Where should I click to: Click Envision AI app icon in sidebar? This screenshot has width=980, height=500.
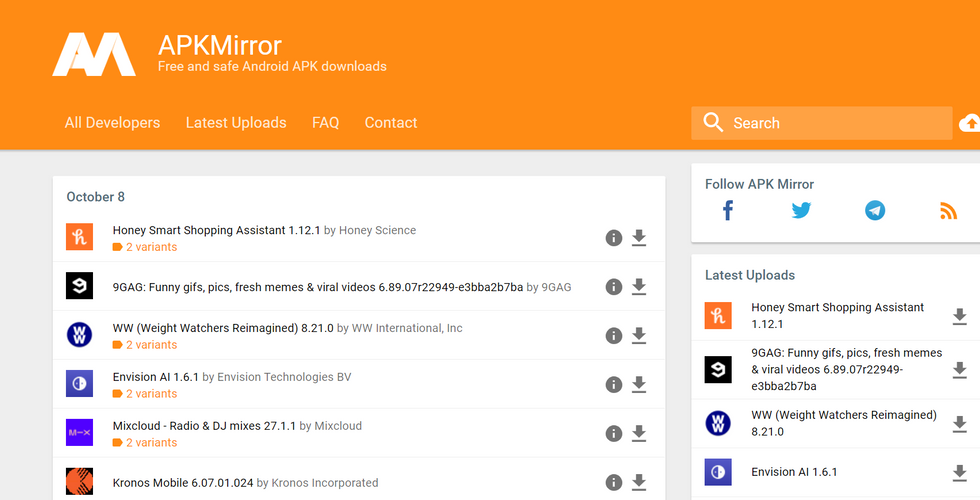point(718,472)
